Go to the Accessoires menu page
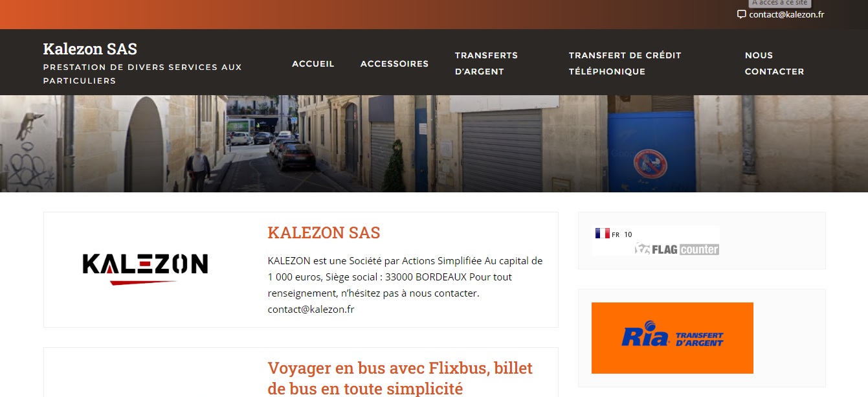 (x=394, y=63)
